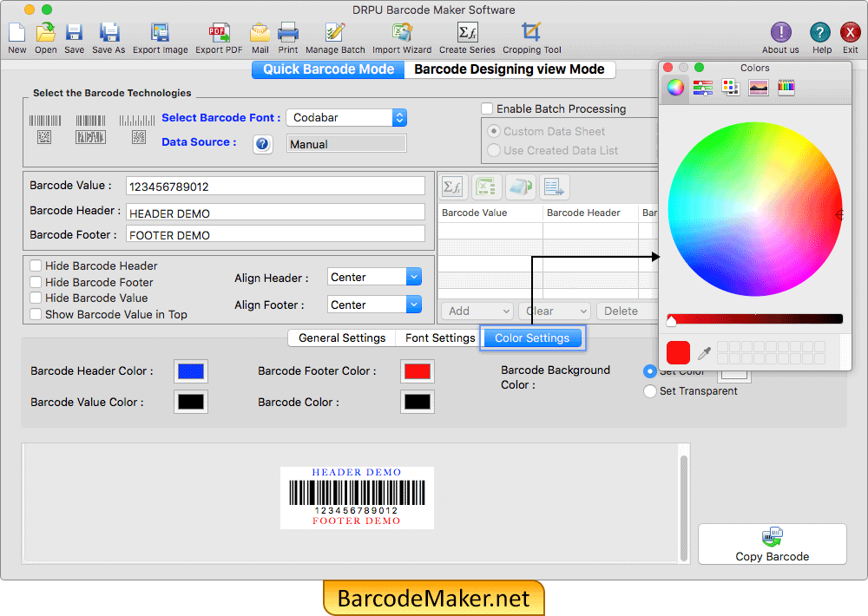Open the Add dropdown under the table
Image resolution: width=868 pixels, height=616 pixels.
tap(477, 311)
